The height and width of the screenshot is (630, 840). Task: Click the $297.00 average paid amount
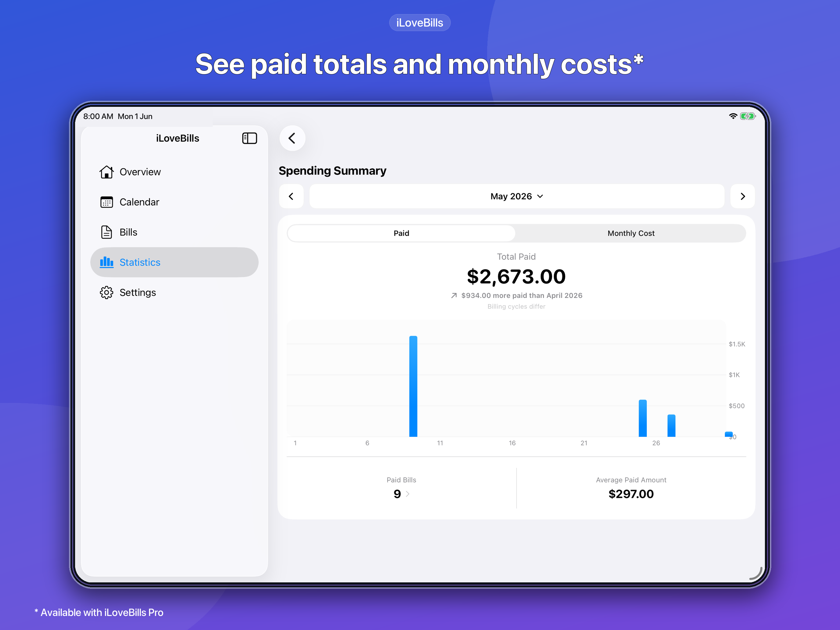pos(631,494)
